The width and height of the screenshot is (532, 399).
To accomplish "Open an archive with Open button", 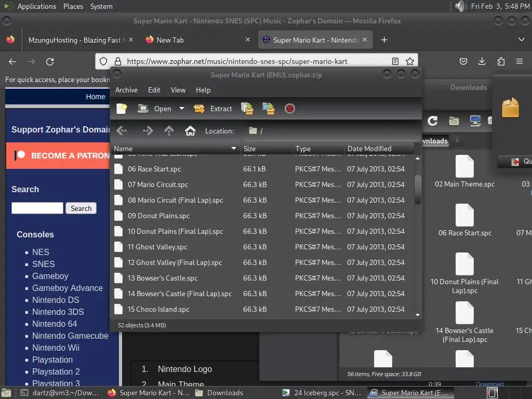I will (155, 109).
